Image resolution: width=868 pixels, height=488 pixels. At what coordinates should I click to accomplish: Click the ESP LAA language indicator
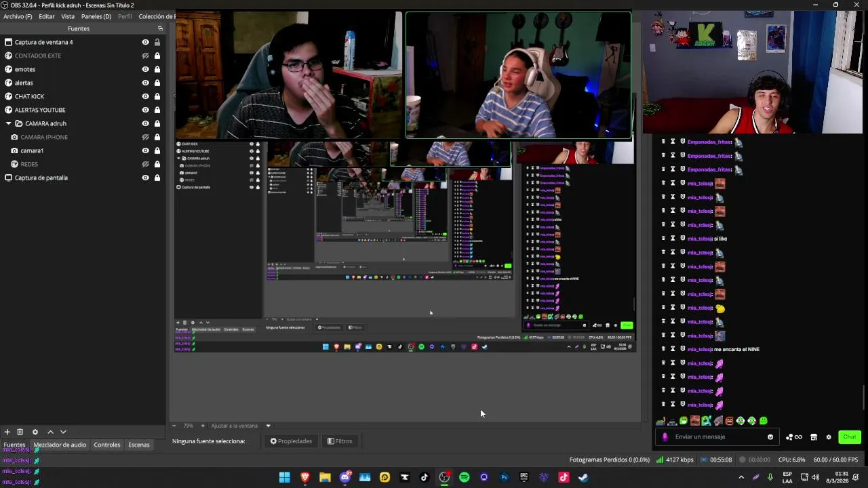[x=787, y=477]
